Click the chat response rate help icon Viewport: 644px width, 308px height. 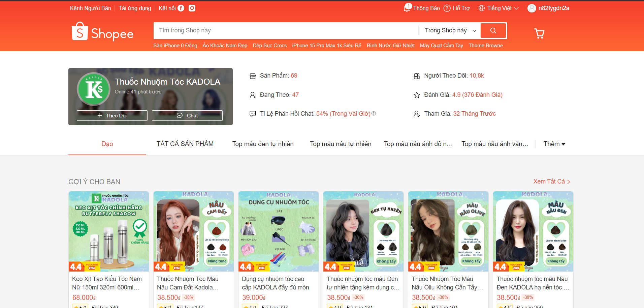point(374,114)
